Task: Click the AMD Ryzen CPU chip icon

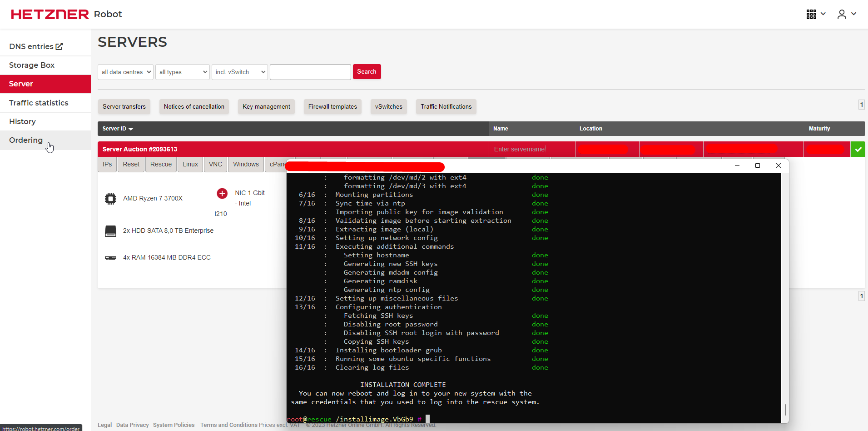Action: [x=110, y=199]
